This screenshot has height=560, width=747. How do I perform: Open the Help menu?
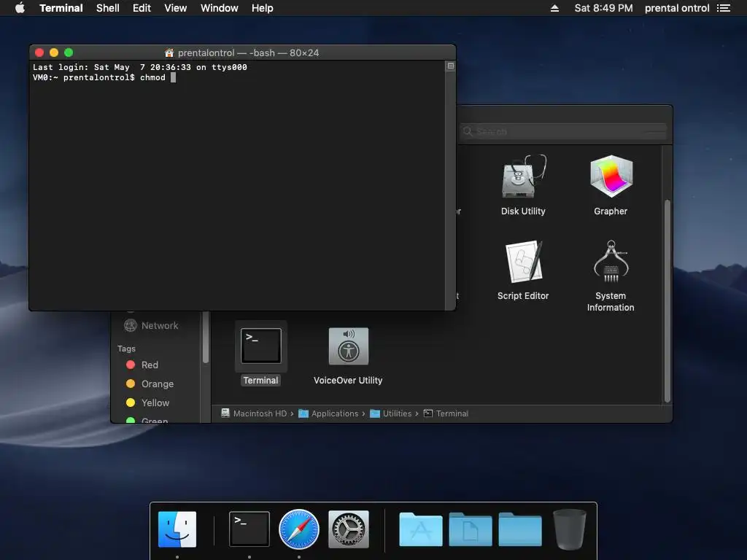coord(262,8)
